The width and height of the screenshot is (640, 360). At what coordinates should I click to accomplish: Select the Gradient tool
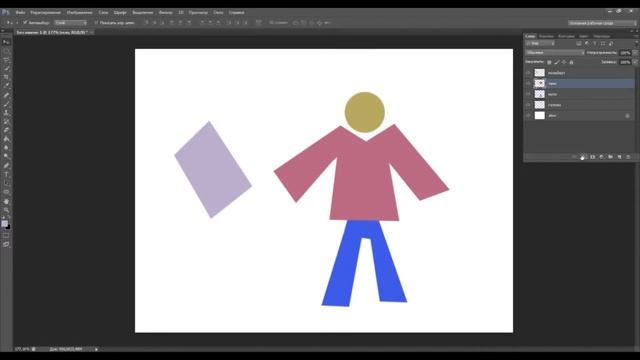(x=6, y=139)
